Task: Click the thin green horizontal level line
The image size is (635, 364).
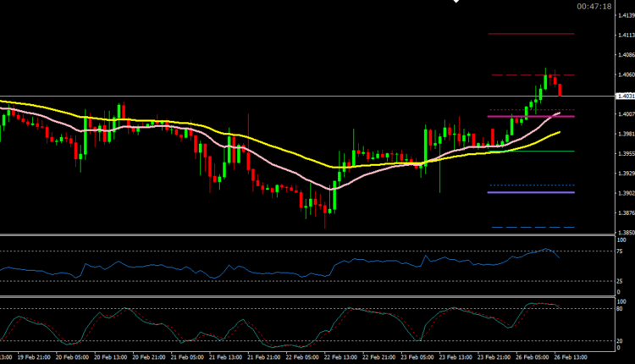Action: click(x=542, y=152)
